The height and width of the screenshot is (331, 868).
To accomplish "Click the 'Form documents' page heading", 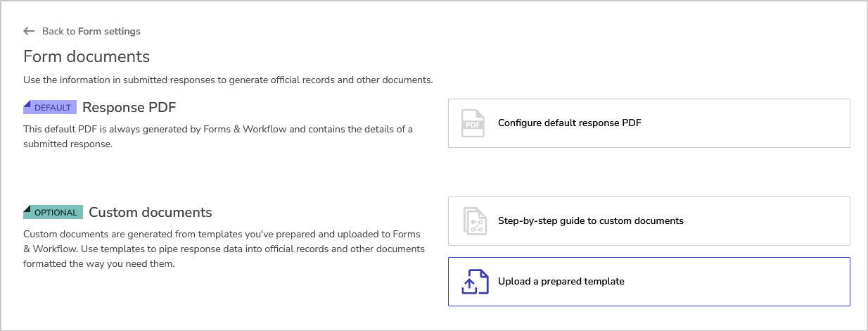I will [x=87, y=56].
